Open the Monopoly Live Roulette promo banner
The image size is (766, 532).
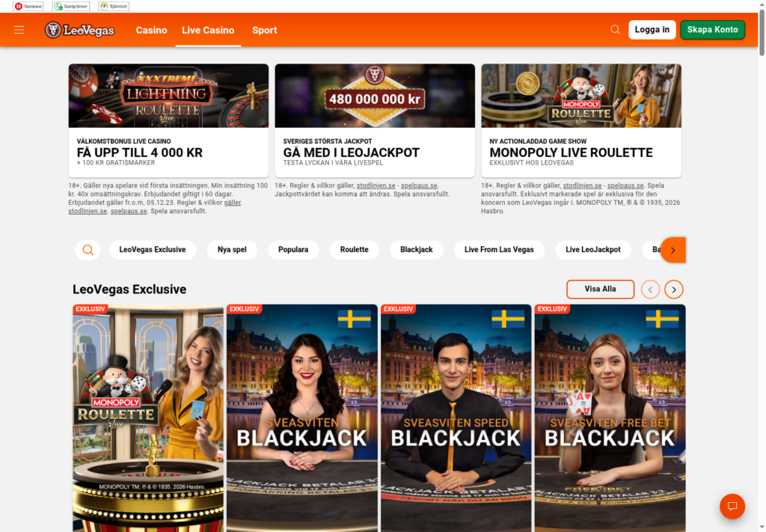coord(581,96)
